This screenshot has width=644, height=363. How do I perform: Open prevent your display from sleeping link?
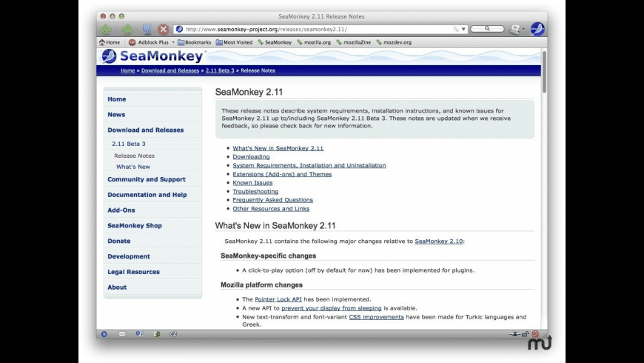click(332, 308)
